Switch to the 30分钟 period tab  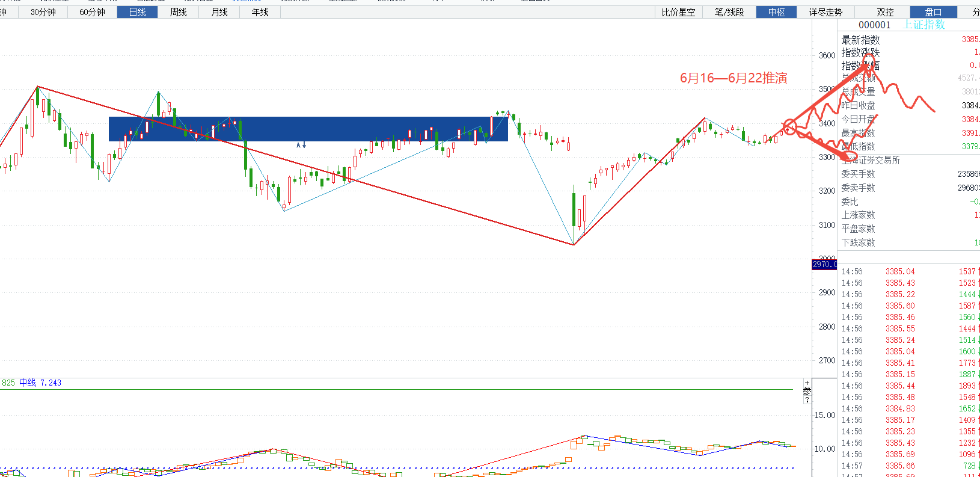[x=43, y=12]
